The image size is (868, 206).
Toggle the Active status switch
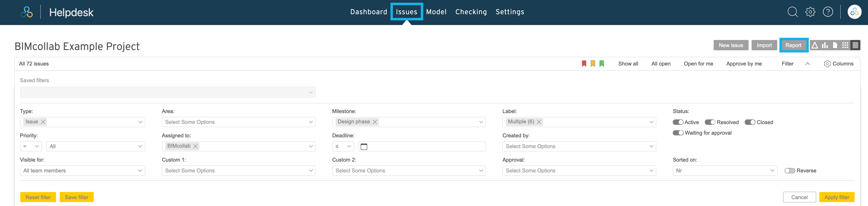pos(678,122)
